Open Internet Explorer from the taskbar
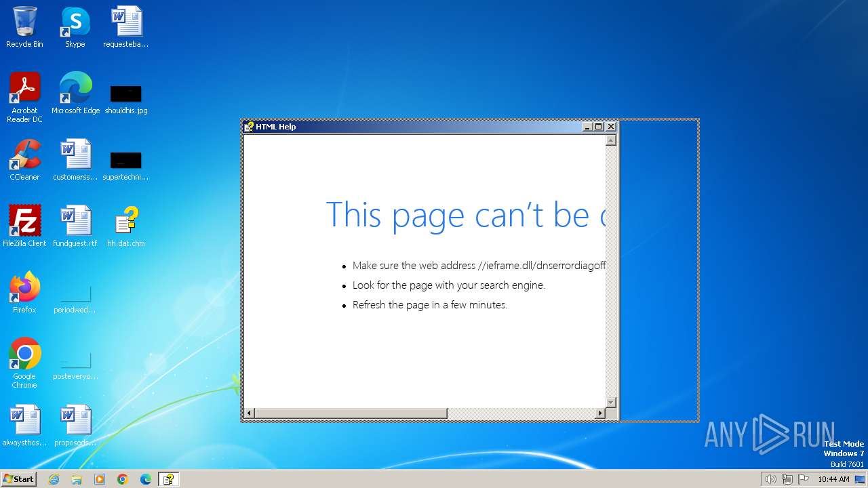 [x=54, y=479]
